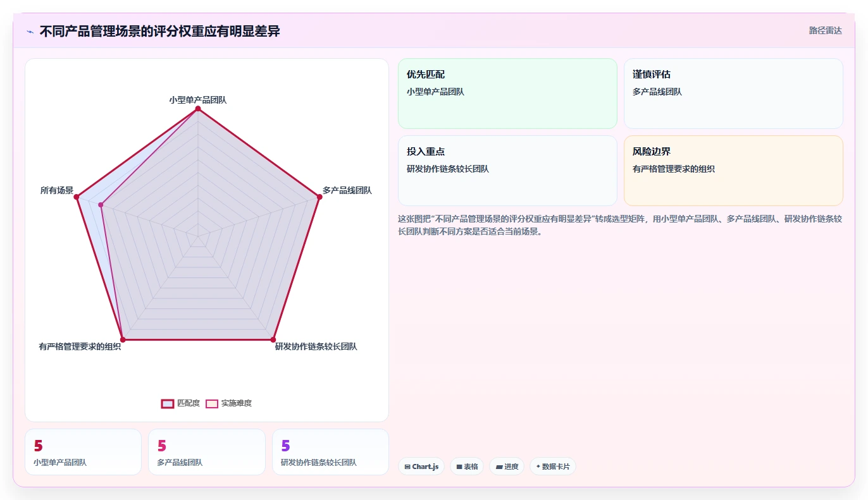Click the 研发协作链条较长团队 stat card with purple 5
The image size is (868, 500).
tap(330, 452)
